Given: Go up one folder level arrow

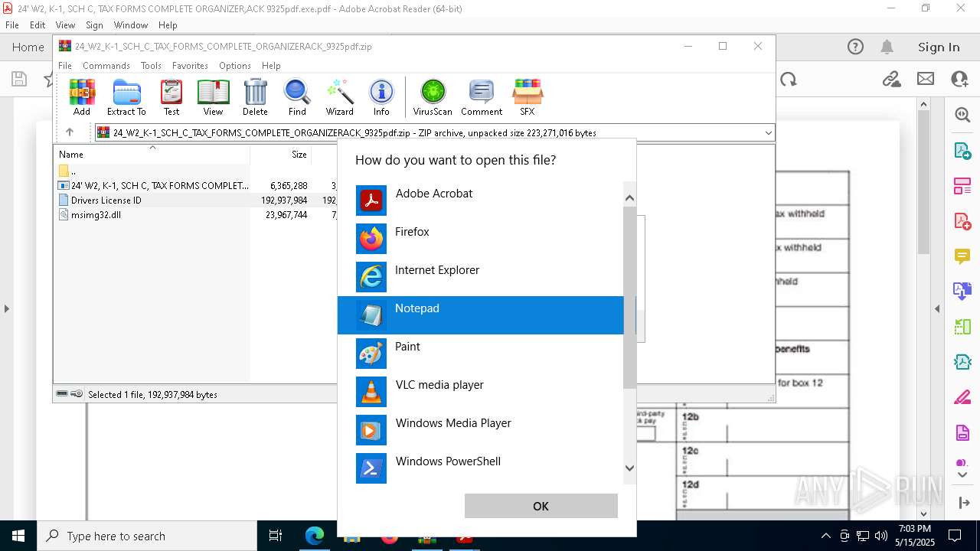Looking at the screenshot, I should tap(70, 132).
